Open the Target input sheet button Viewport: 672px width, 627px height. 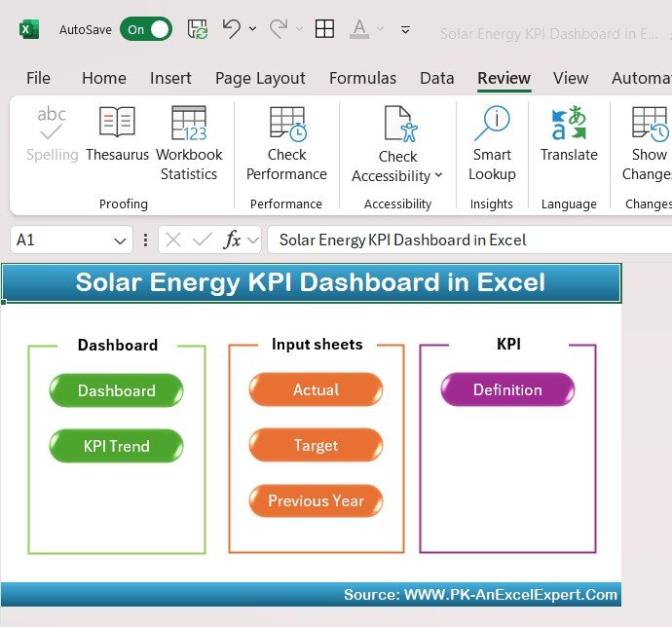[316, 445]
